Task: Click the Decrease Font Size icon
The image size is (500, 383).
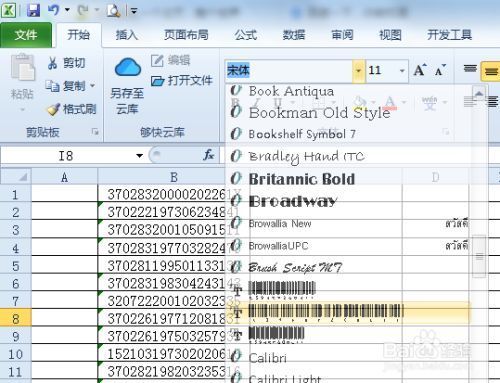Action: [440, 70]
